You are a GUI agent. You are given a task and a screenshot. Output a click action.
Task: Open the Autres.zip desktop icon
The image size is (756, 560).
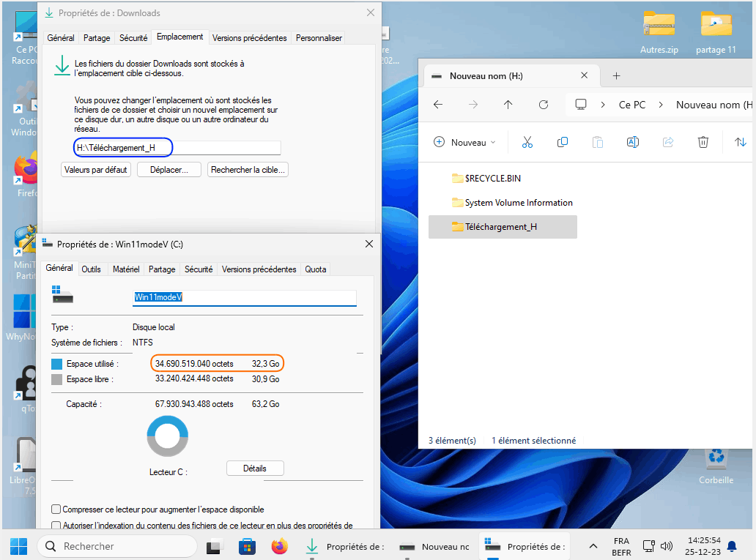click(x=659, y=33)
